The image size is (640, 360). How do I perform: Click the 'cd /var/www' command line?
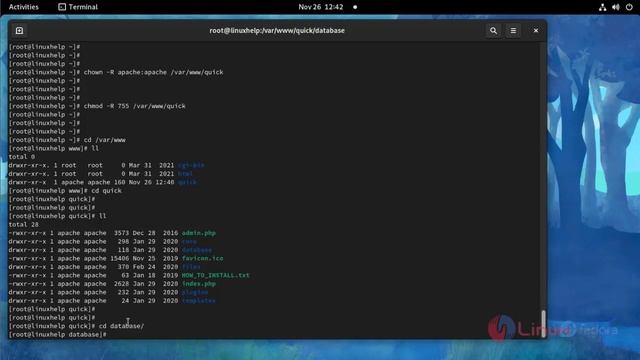coord(67,140)
